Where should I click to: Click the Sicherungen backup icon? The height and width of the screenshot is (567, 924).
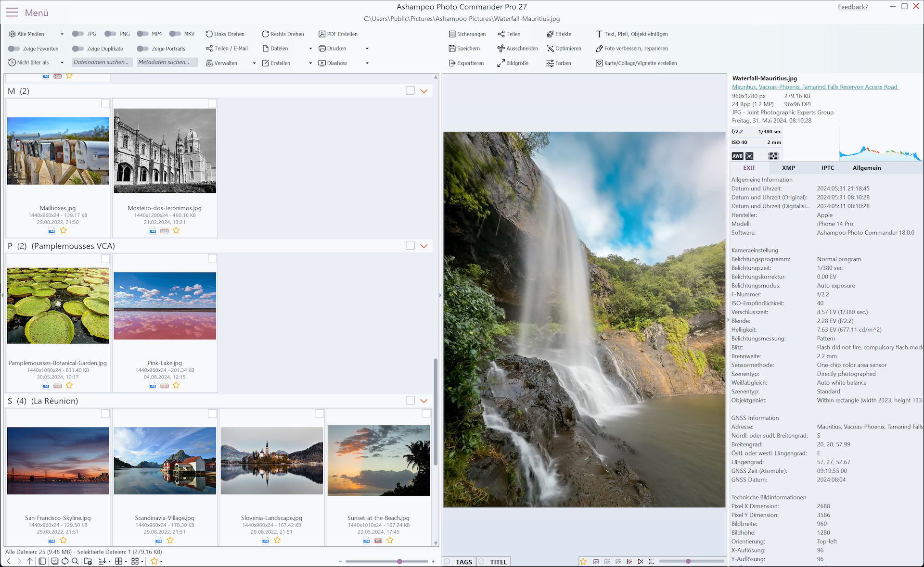(x=452, y=34)
